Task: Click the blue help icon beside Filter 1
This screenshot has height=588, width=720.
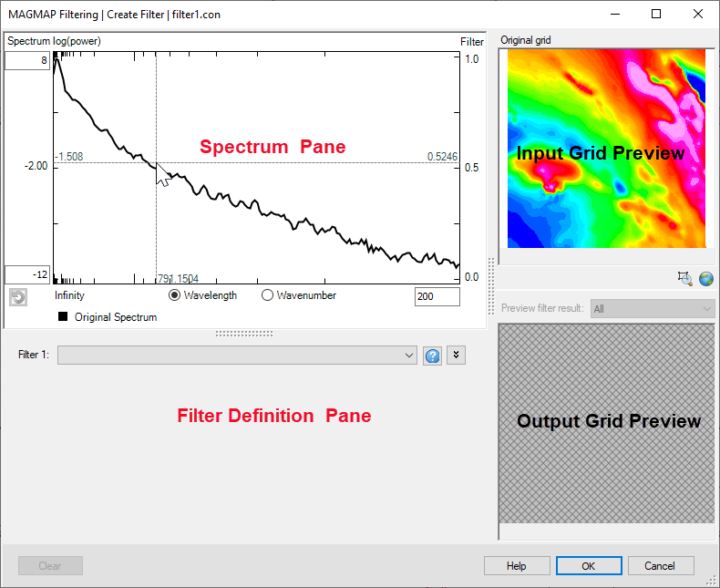Action: (433, 356)
